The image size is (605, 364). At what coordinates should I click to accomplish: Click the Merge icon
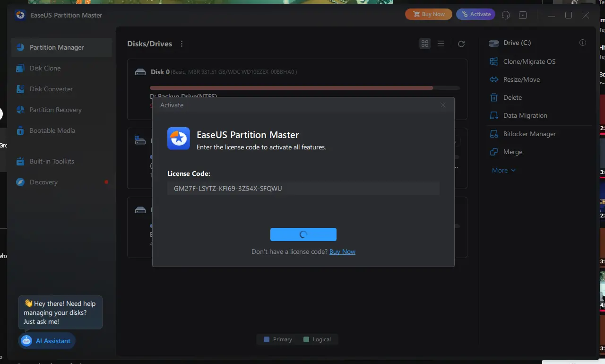[x=494, y=152]
